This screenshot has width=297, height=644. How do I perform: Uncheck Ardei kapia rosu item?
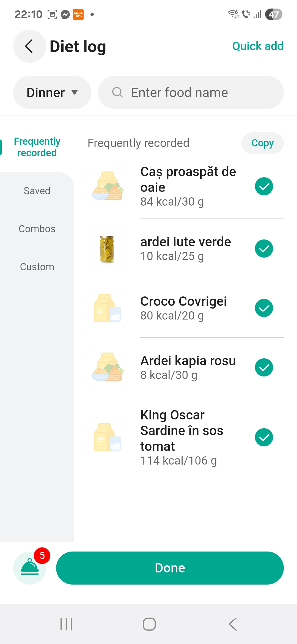click(x=264, y=367)
